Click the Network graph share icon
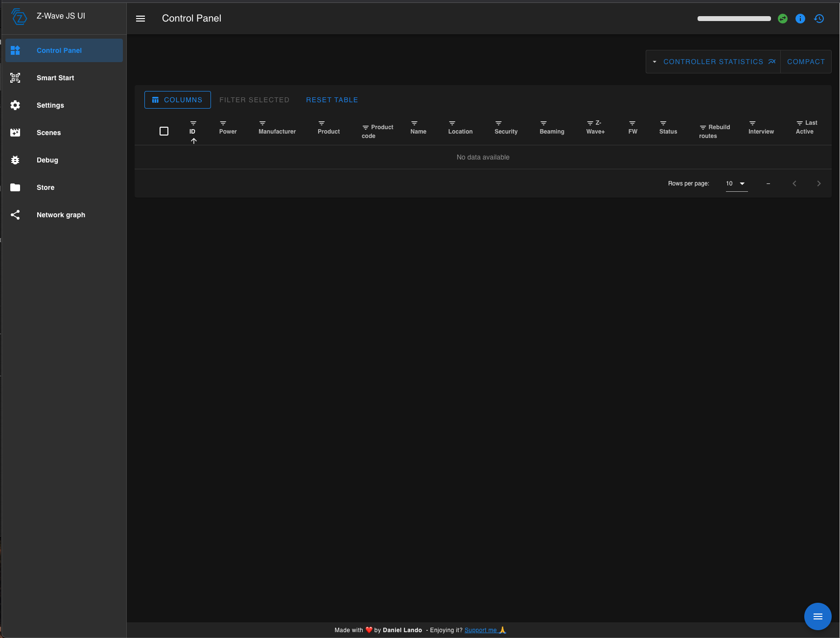The height and width of the screenshot is (638, 840). (15, 215)
